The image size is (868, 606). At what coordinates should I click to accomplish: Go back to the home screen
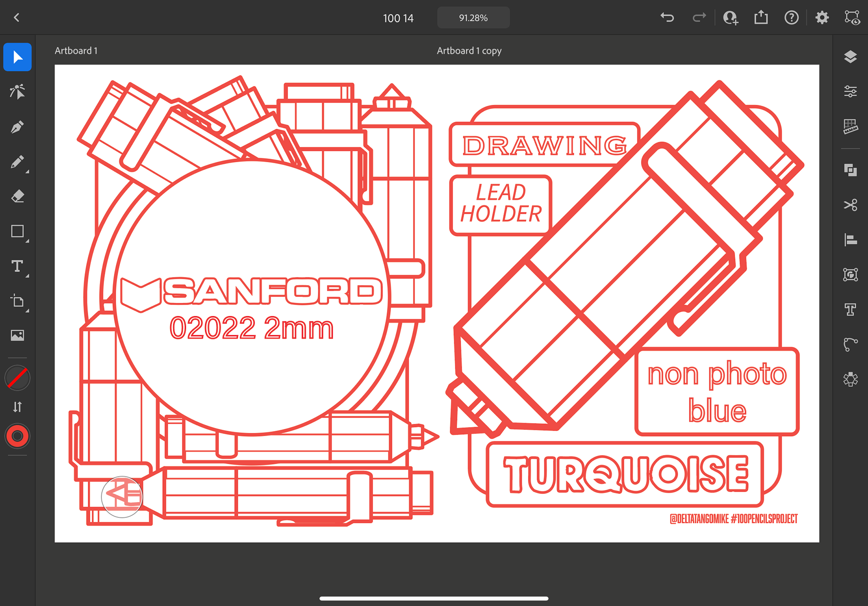(x=17, y=18)
